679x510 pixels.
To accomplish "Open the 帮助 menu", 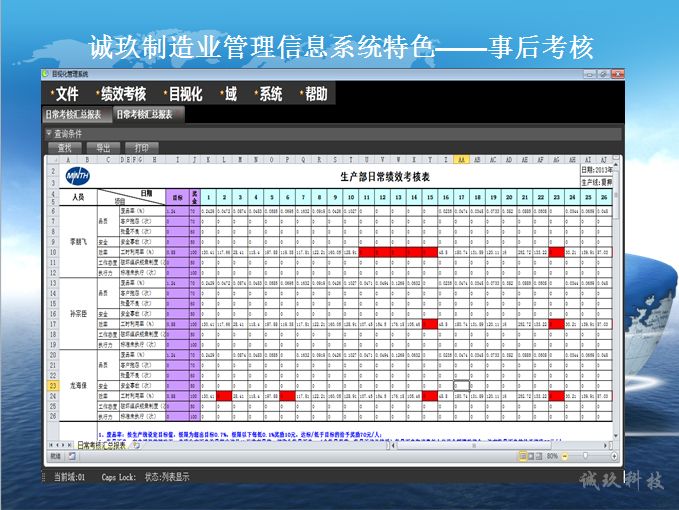I will tap(314, 94).
